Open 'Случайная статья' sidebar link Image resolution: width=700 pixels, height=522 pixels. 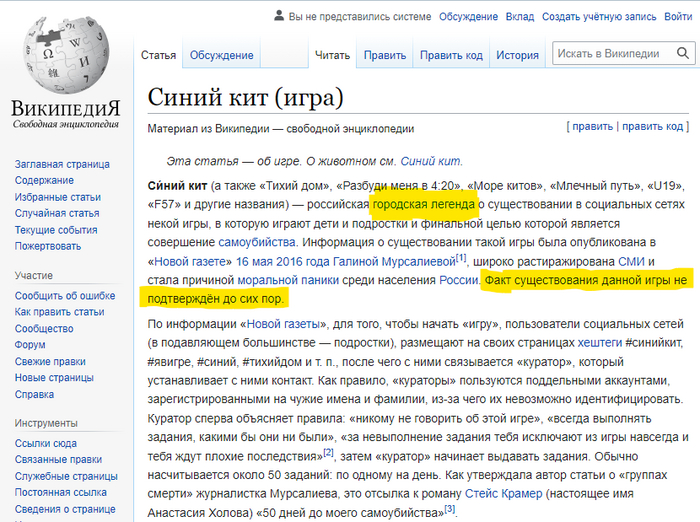coord(57,213)
